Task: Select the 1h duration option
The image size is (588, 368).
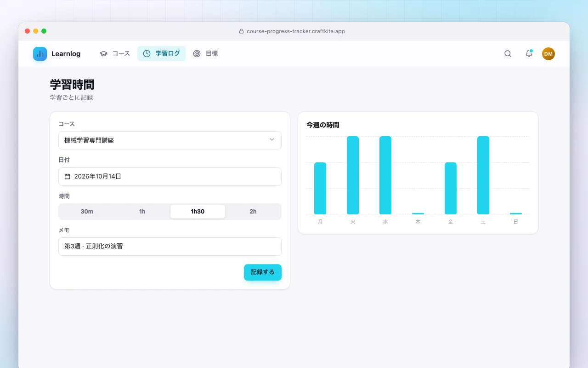Action: [x=142, y=212]
